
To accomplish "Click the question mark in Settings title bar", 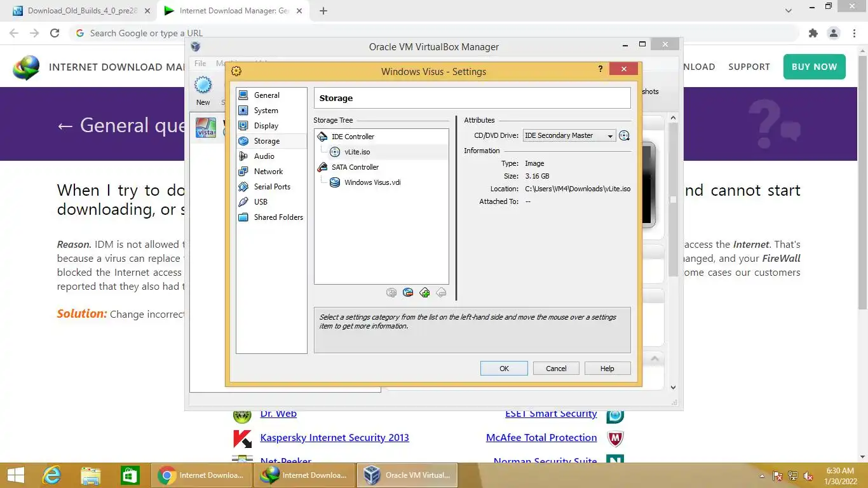I will coord(600,69).
